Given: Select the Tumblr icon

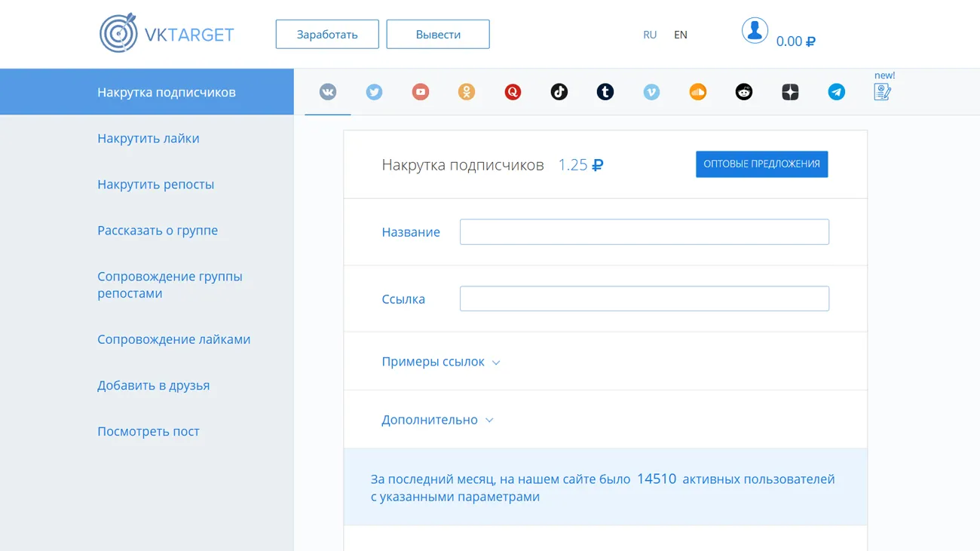Looking at the screenshot, I should click(605, 92).
